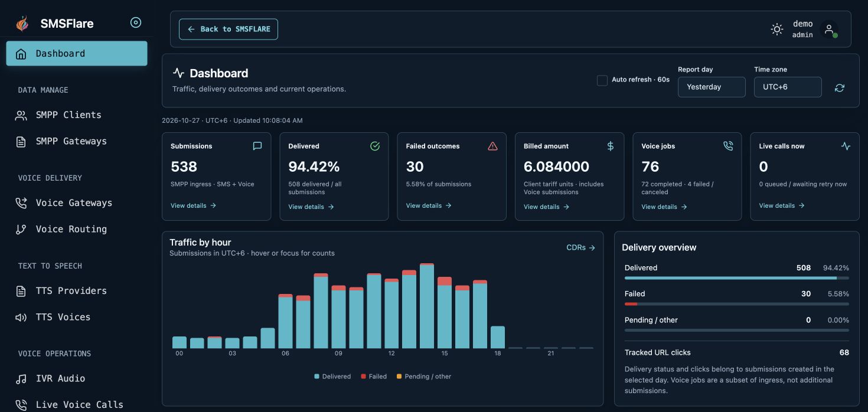868x412 pixels.
Task: View details for Billed amount card
Action: pos(547,207)
